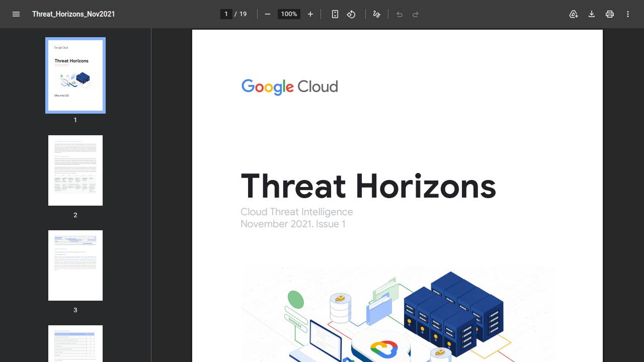Click the 'Cloud Threat Intelligence' subtitle
Viewport: 644px width, 362px height.
(x=297, y=212)
